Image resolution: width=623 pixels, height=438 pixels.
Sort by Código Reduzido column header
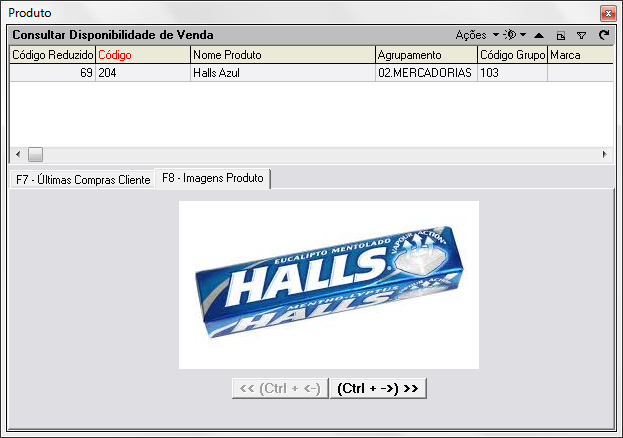pyautogui.click(x=52, y=55)
